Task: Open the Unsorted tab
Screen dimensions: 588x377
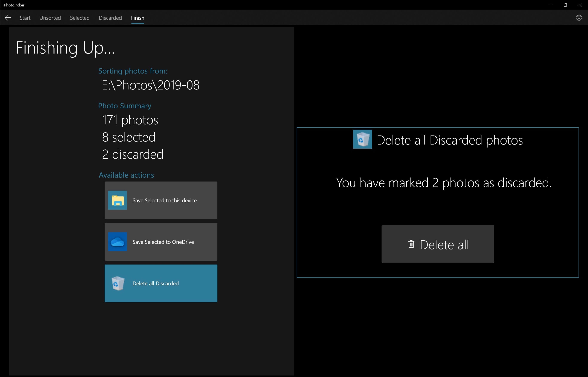Action: click(50, 18)
